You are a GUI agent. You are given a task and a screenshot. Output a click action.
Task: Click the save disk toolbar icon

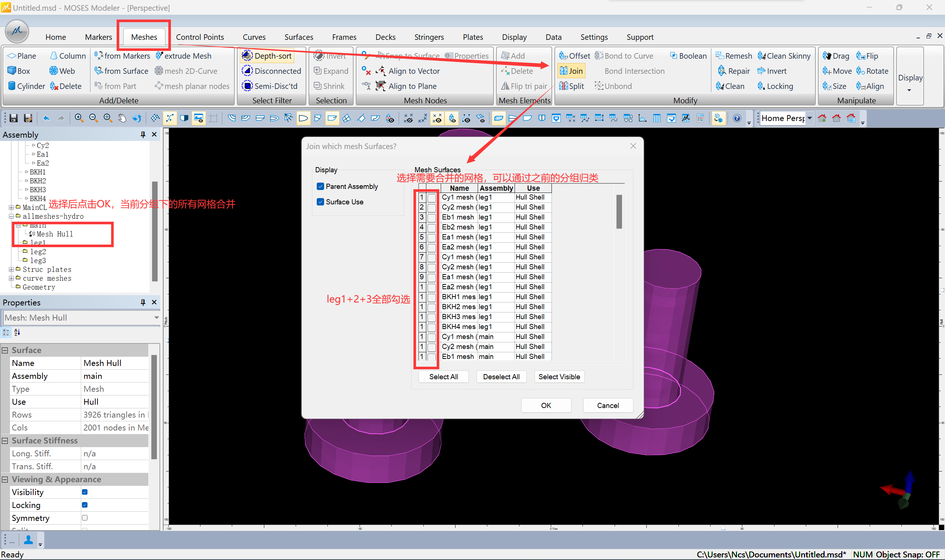(x=14, y=118)
